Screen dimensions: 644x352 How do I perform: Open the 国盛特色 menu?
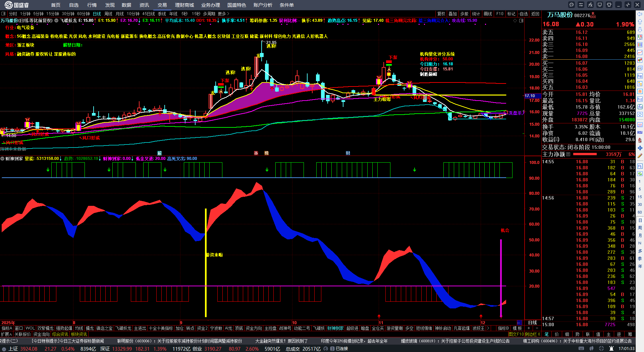point(237,5)
